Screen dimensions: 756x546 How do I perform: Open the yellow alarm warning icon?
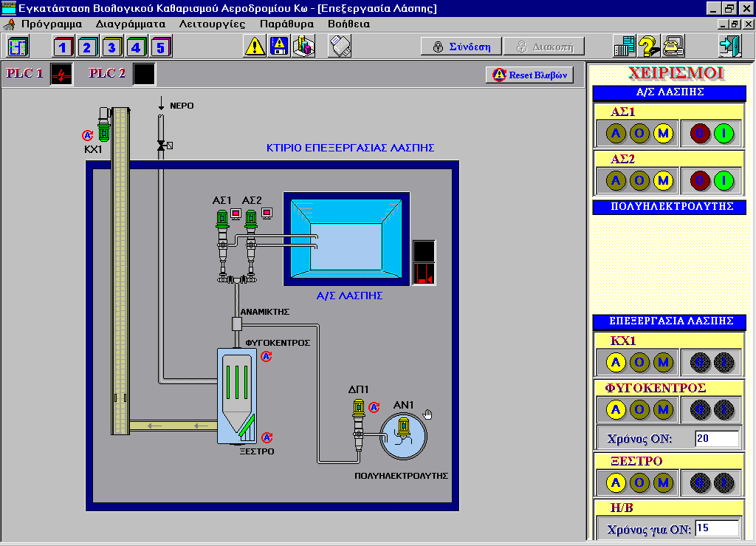pyautogui.click(x=255, y=47)
